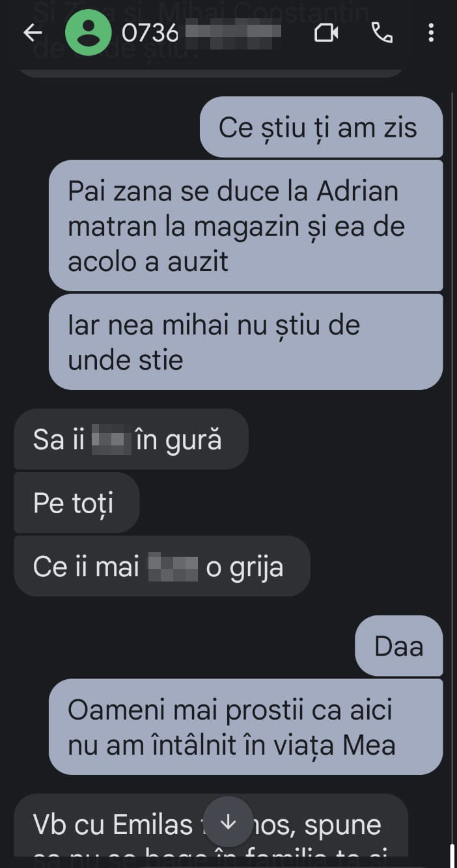This screenshot has height=868, width=457.
Task: Start a video call with contact
Action: pyautogui.click(x=326, y=33)
